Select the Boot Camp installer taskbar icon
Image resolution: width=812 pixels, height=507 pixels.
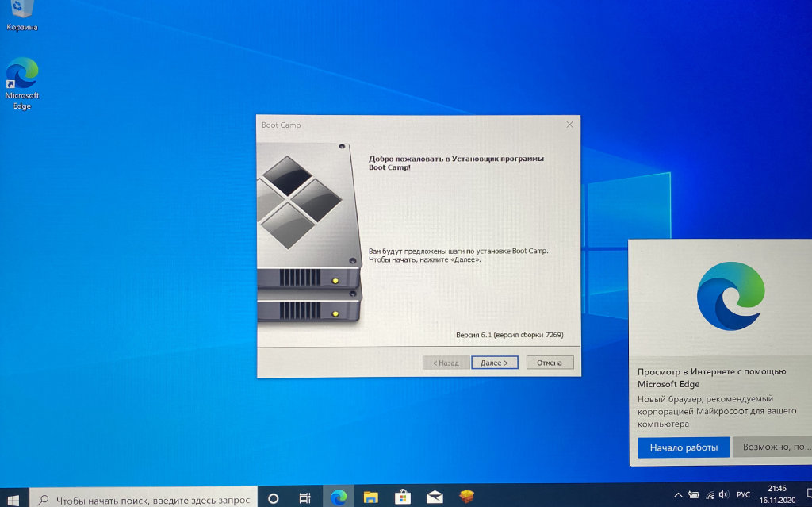click(467, 497)
